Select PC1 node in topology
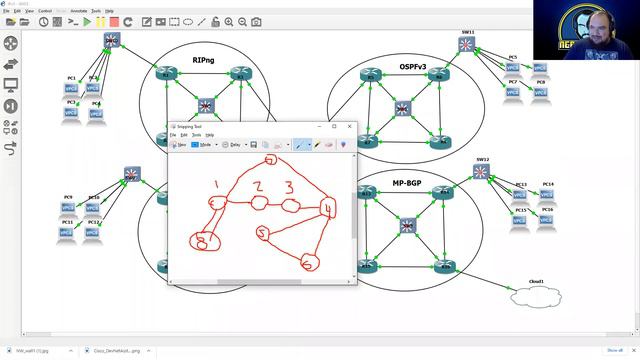The width and height of the screenshot is (640, 360). (71, 89)
